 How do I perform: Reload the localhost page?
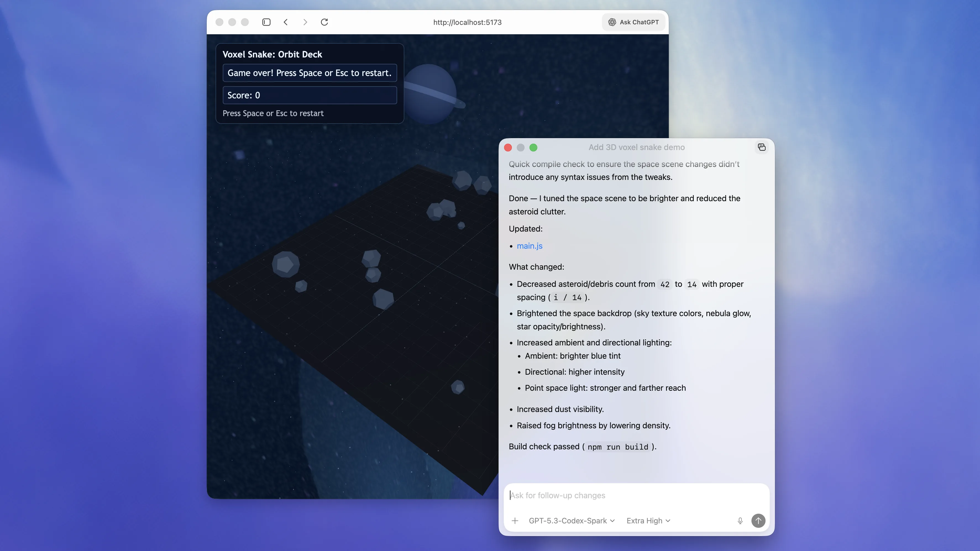pos(324,22)
